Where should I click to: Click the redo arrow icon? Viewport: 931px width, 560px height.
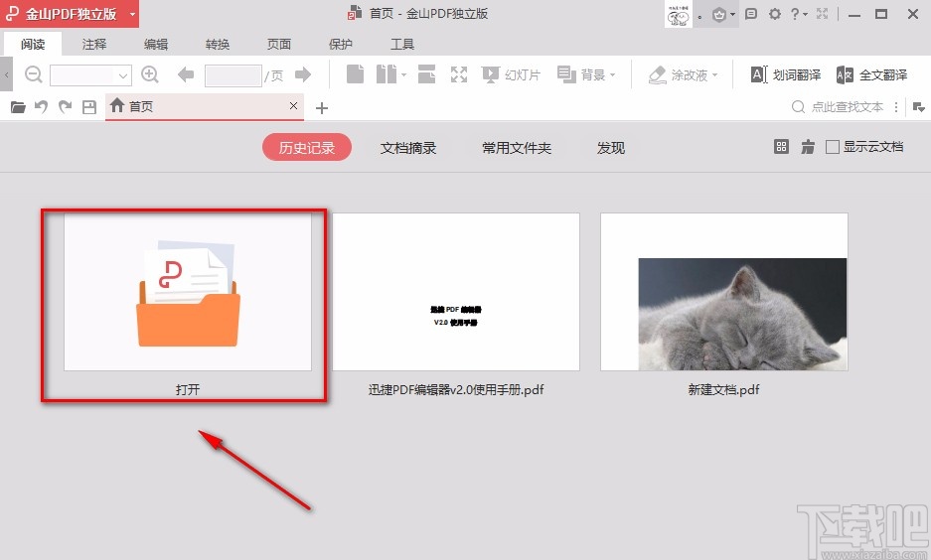(65, 107)
